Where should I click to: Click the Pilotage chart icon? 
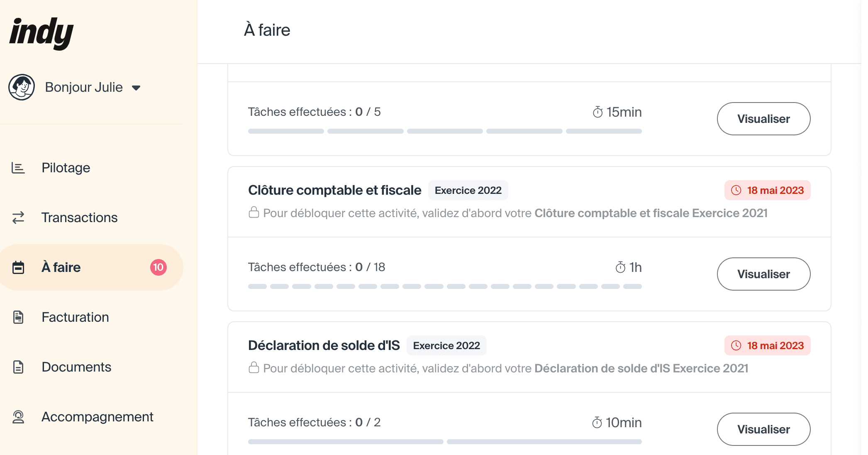[18, 168]
